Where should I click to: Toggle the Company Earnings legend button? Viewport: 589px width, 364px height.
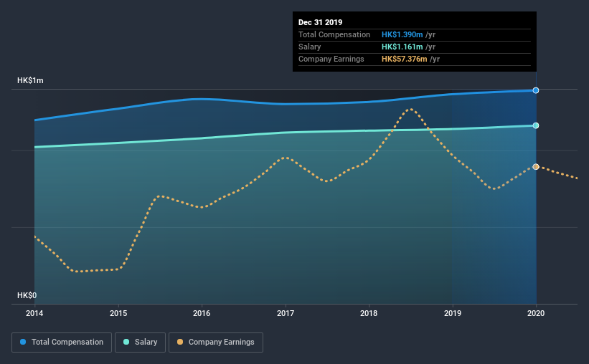216,343
